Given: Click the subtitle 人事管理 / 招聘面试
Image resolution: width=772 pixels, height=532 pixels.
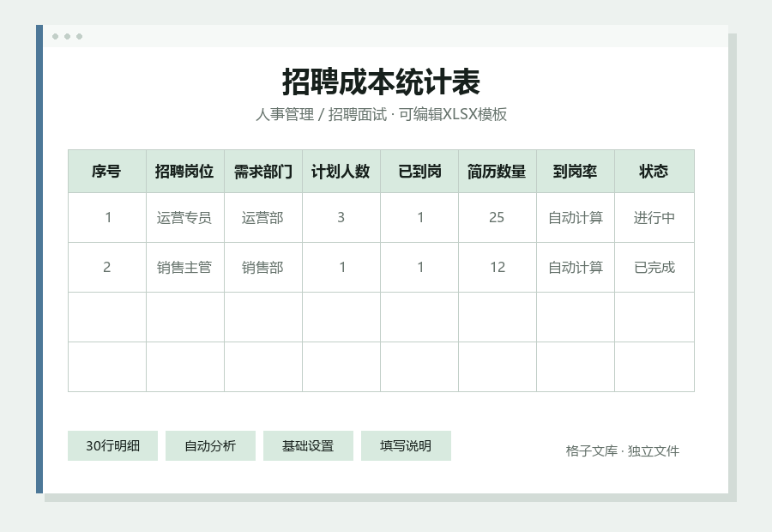Looking at the screenshot, I should coord(322,114).
